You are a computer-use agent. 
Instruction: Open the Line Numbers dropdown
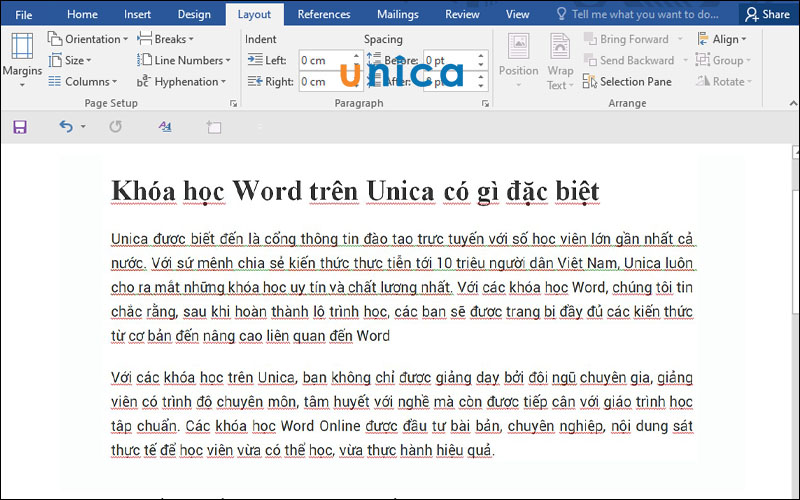coord(184,60)
